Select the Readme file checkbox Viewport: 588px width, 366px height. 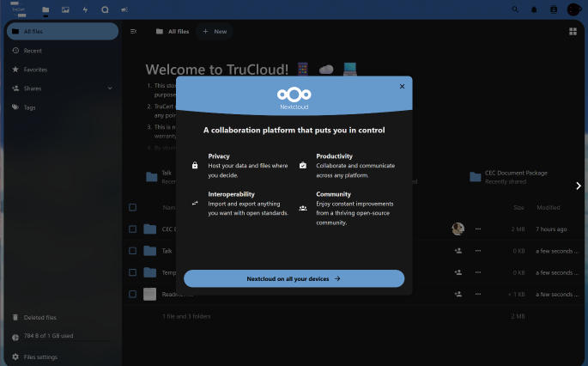(x=133, y=295)
